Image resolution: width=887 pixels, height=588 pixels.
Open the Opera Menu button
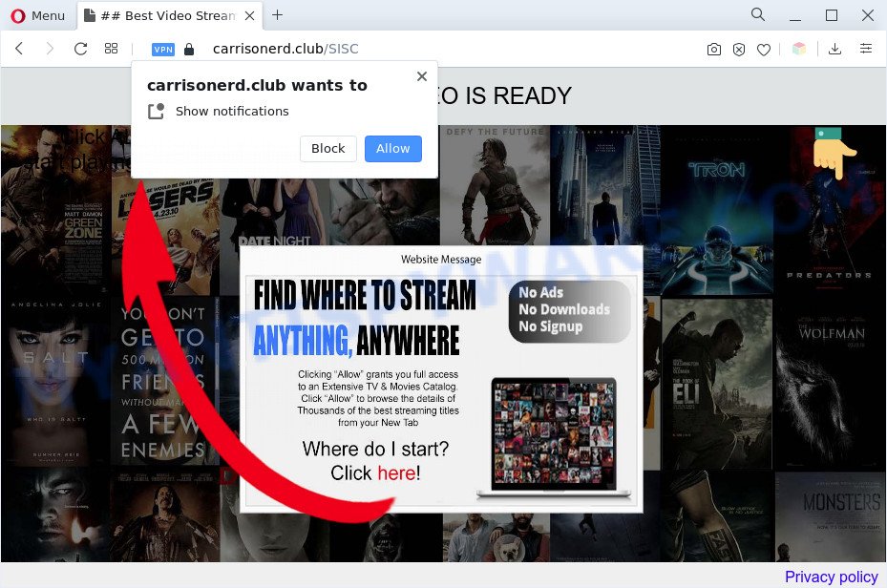(x=38, y=16)
